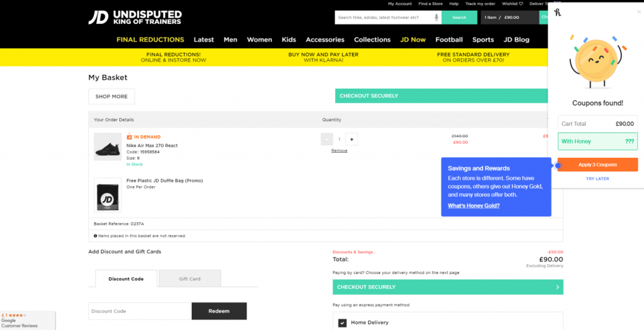Open the Final Reductions menu
The width and height of the screenshot is (644, 330).
[x=150, y=40]
